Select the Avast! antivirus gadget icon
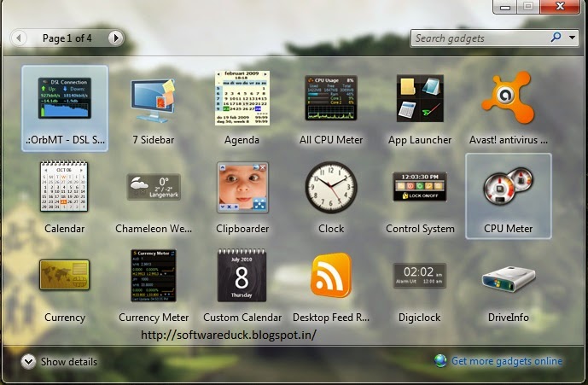This screenshot has height=385, width=588. click(508, 97)
